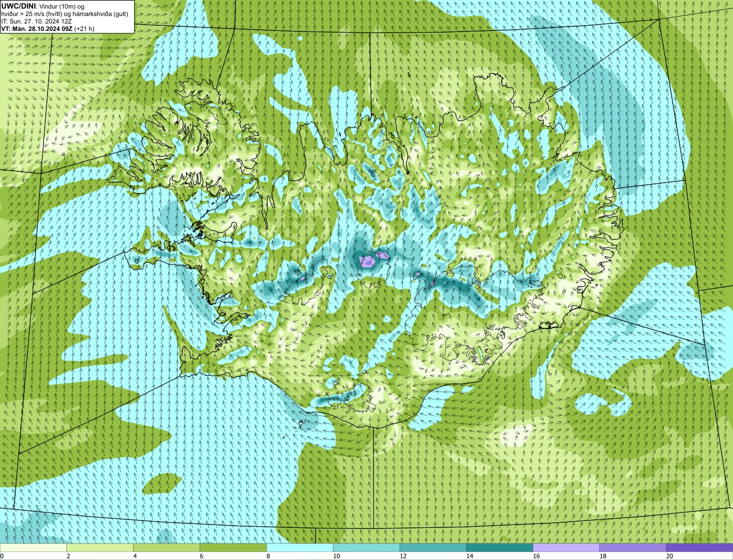Click the 6–8 m/s olive green legend swatch
The image size is (733, 560).
point(233,547)
